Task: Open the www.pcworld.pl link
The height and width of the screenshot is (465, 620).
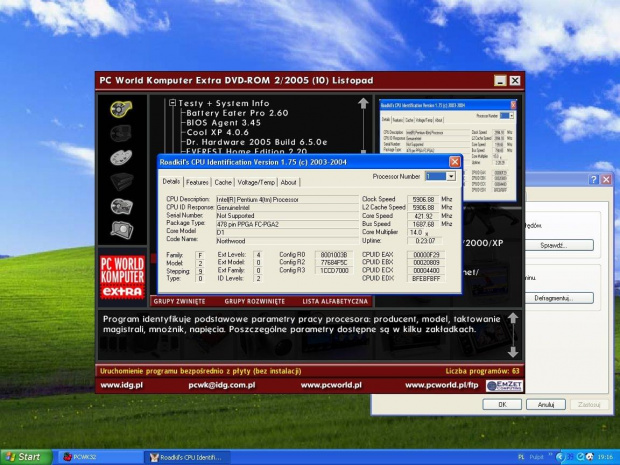Action: tap(331, 385)
